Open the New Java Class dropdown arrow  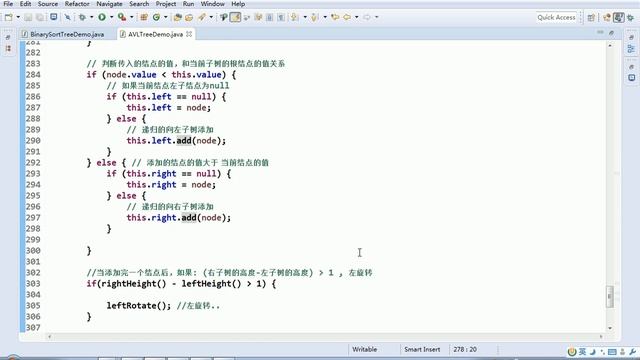(165, 17)
